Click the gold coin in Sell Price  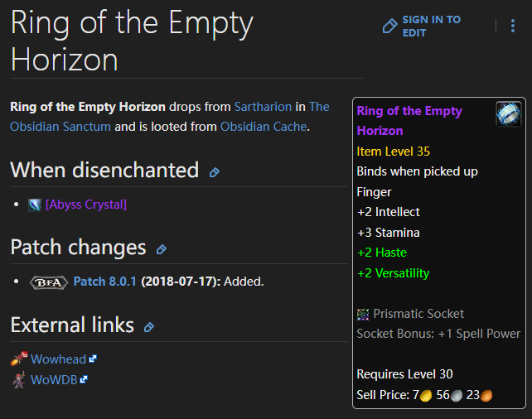click(x=426, y=395)
